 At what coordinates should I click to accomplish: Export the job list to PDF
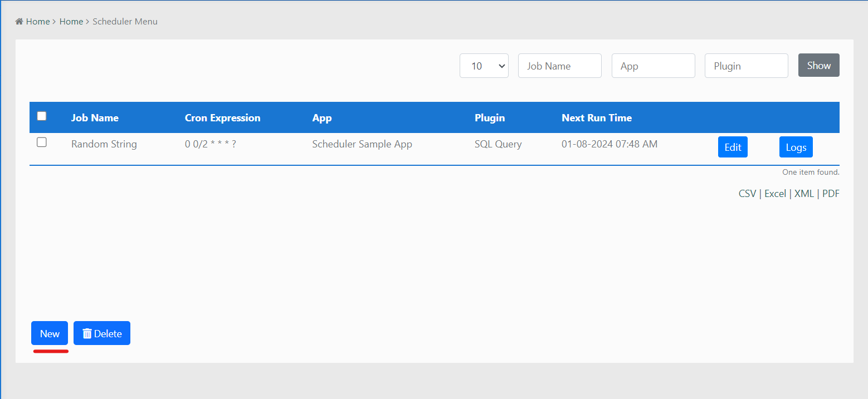click(x=831, y=194)
